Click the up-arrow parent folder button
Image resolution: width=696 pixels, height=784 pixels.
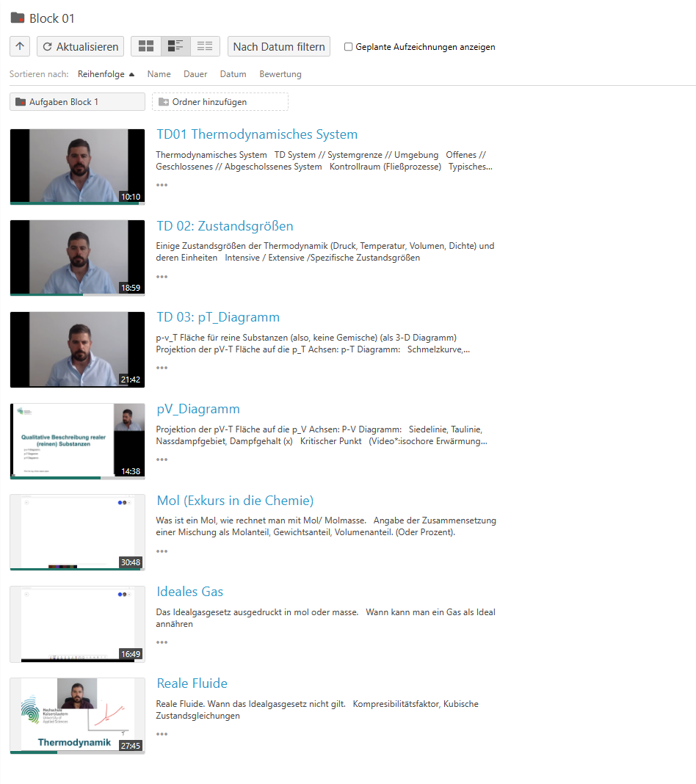[20, 46]
